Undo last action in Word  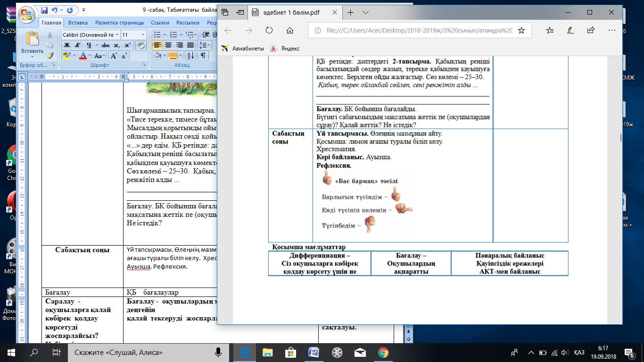point(55,10)
